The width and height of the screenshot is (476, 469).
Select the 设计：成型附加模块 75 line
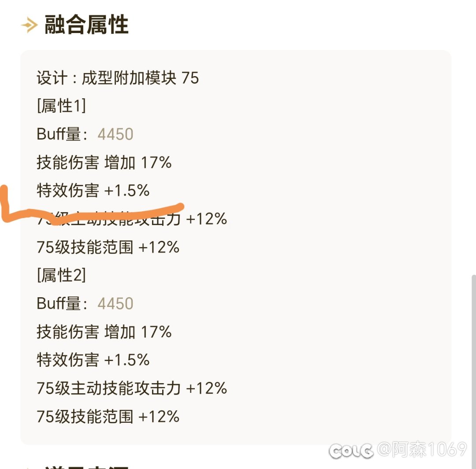click(118, 78)
